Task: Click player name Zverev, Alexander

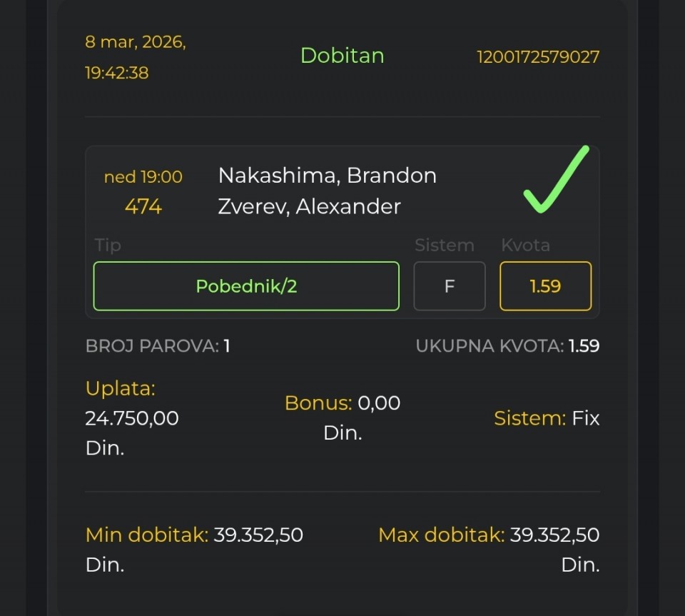Action: coord(309,207)
